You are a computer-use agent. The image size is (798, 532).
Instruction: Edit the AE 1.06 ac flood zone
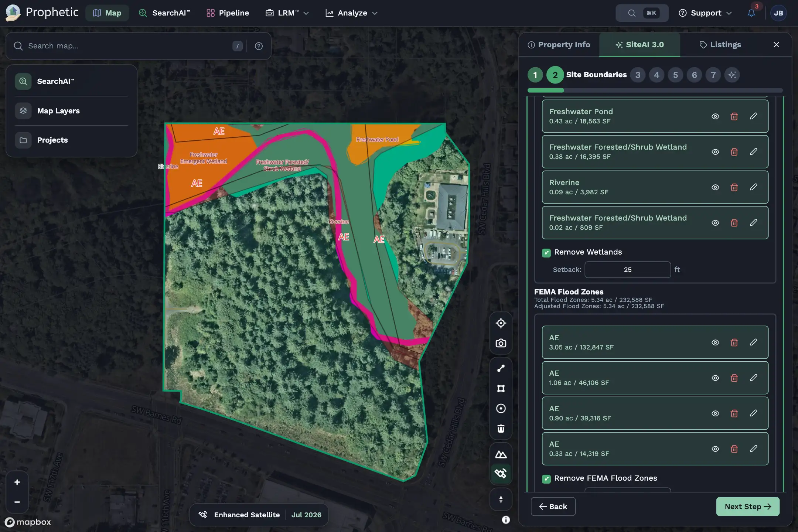(754, 378)
